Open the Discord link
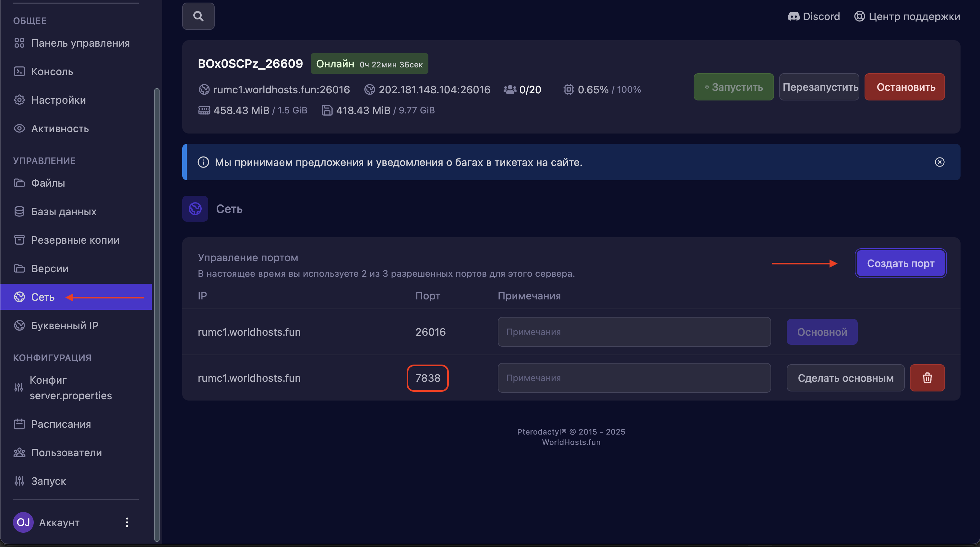 click(x=814, y=16)
